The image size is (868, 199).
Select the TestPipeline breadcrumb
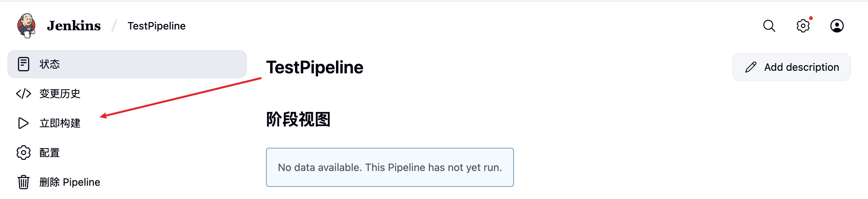coord(157,26)
